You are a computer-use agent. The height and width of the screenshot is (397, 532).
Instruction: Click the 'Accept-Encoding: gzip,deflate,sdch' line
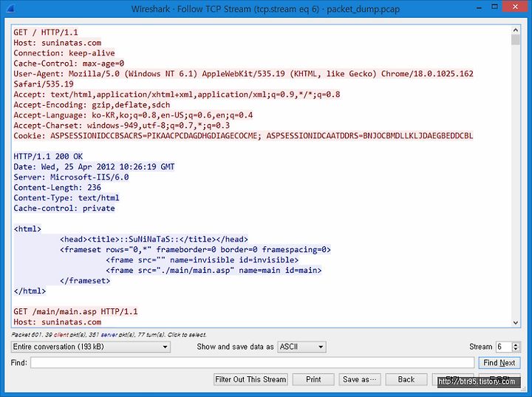coord(92,104)
